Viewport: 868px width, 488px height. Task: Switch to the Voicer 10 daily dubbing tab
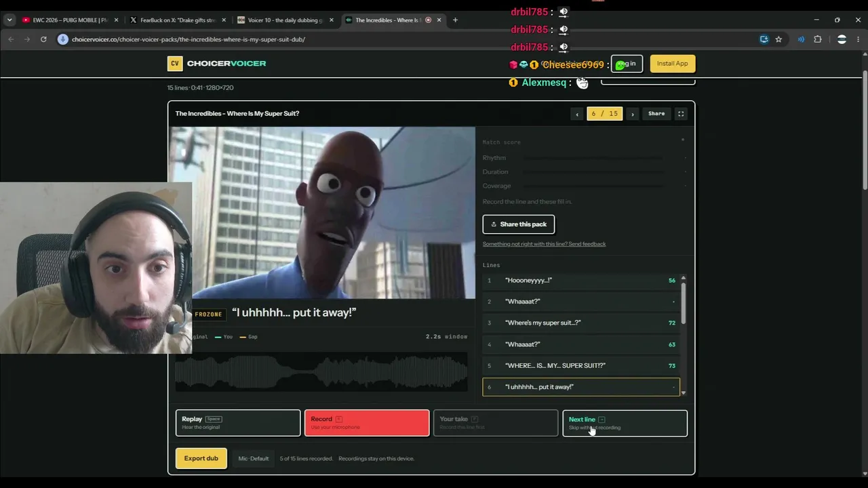[285, 20]
